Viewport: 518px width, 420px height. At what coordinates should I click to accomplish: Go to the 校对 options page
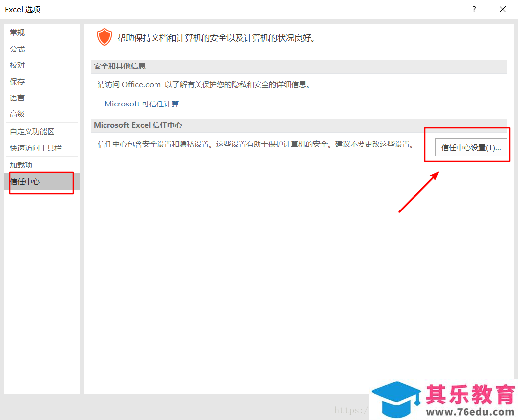tap(42, 65)
